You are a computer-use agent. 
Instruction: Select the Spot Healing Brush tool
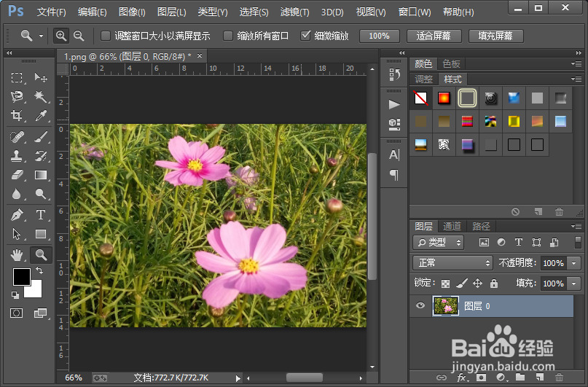pyautogui.click(x=17, y=137)
